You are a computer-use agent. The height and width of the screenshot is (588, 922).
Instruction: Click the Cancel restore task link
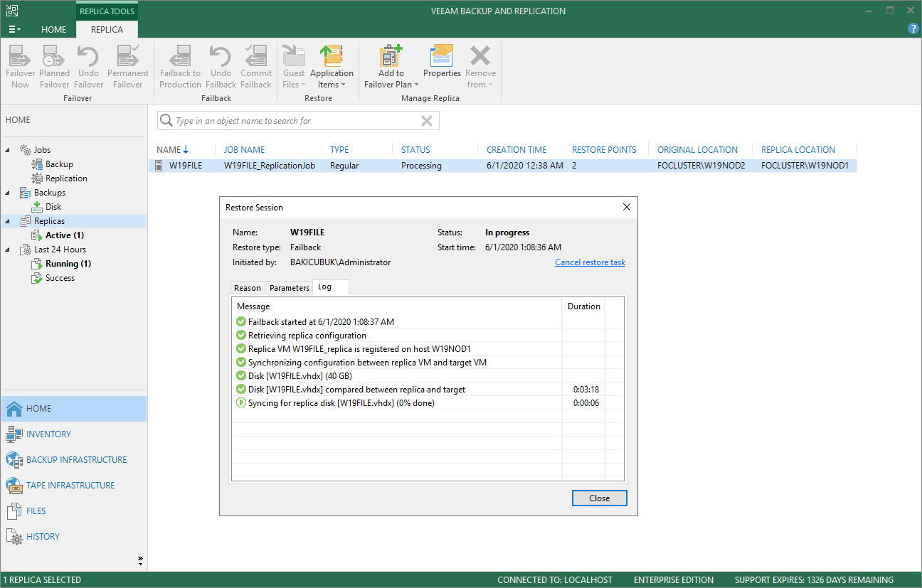point(590,262)
